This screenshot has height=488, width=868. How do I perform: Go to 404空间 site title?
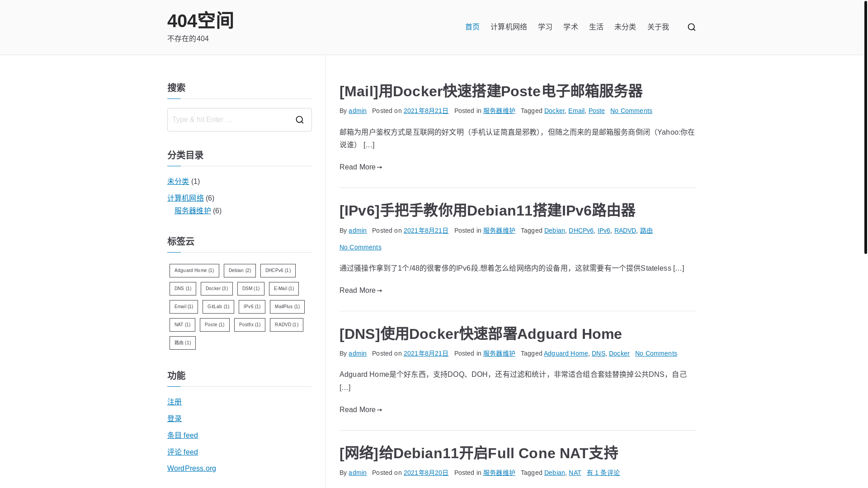click(200, 21)
